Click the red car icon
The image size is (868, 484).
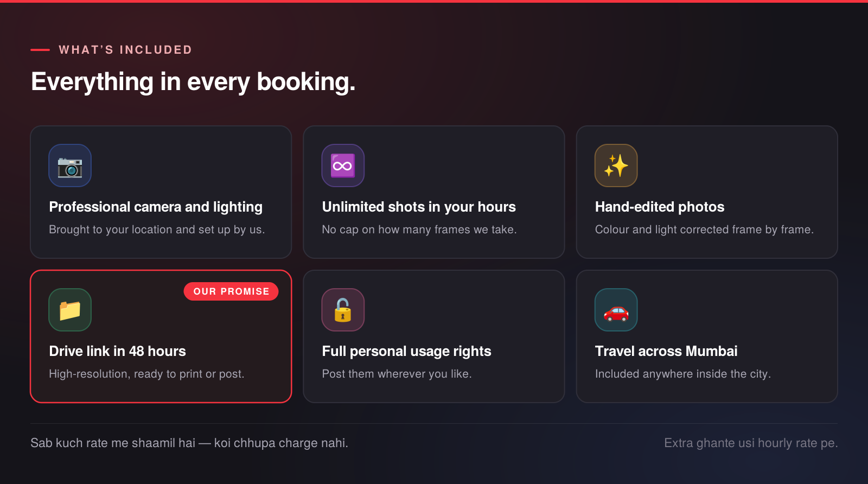[x=616, y=310]
